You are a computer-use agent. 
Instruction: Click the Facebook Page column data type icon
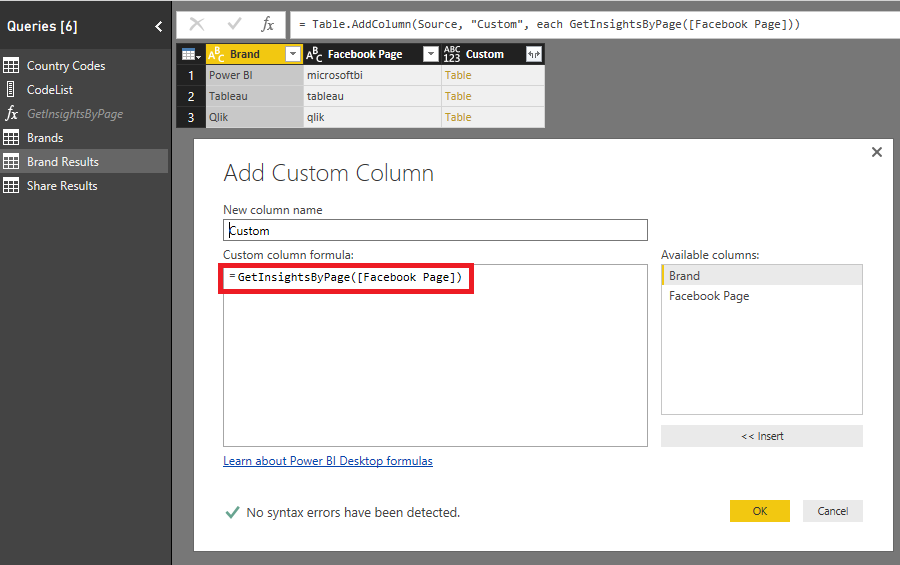[x=314, y=54]
